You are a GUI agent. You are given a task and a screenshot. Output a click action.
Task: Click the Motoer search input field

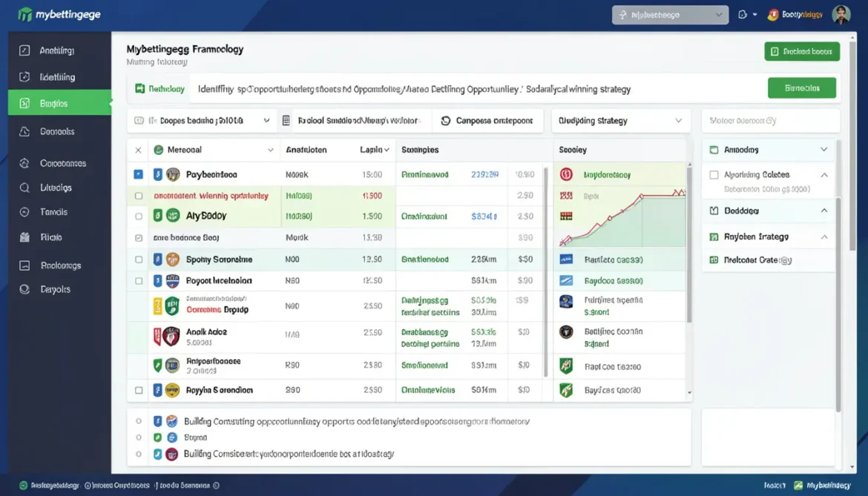pyautogui.click(x=771, y=121)
